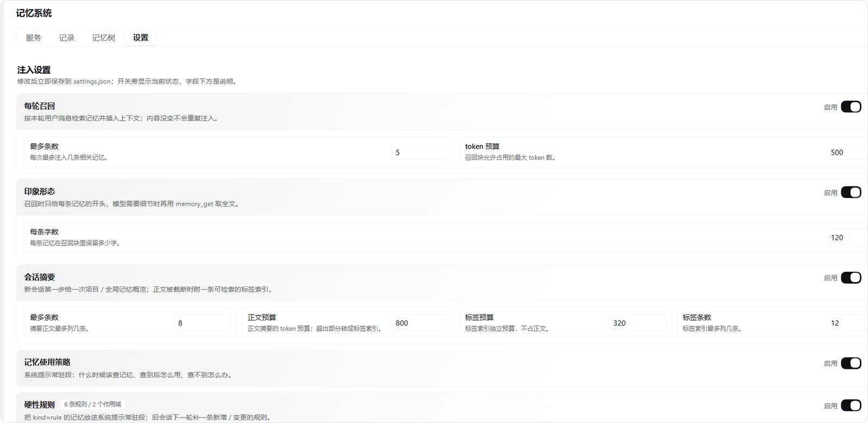Click the 硬性规则 section title
The height and width of the screenshot is (423, 868).
[x=40, y=405]
